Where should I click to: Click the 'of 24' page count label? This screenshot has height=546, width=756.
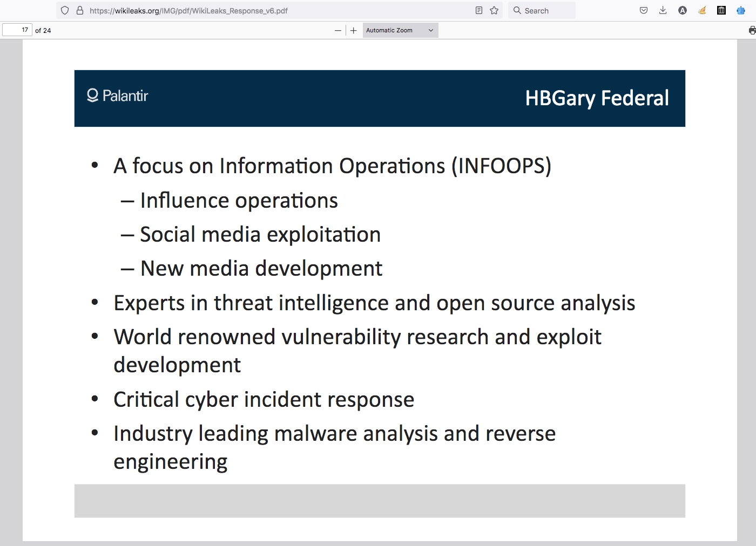43,31
